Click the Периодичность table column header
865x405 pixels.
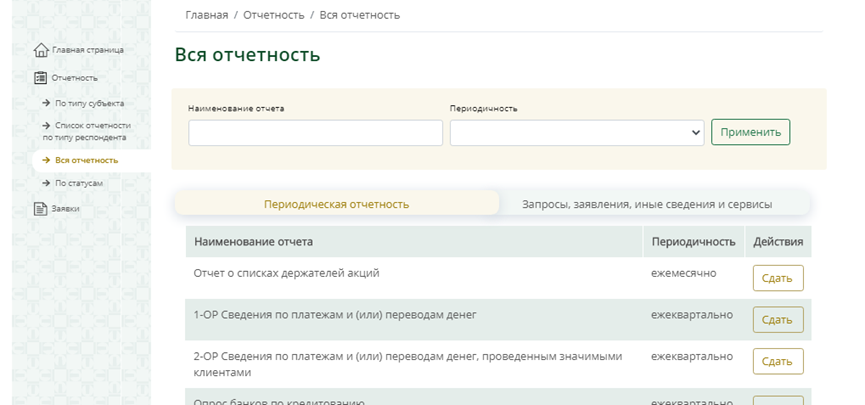pos(691,242)
